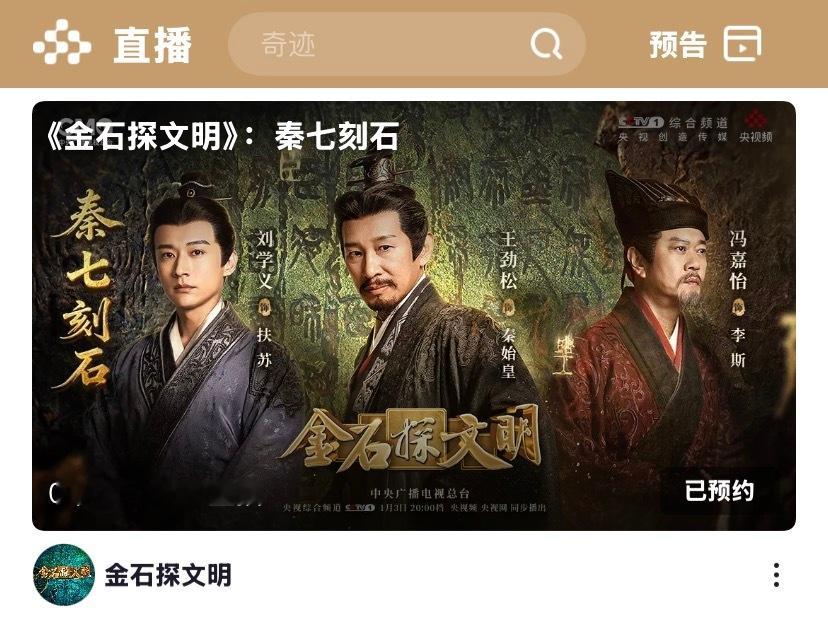Tap the 中央广播电视总台 caption on poster
The height and width of the screenshot is (638, 828).
click(x=420, y=493)
